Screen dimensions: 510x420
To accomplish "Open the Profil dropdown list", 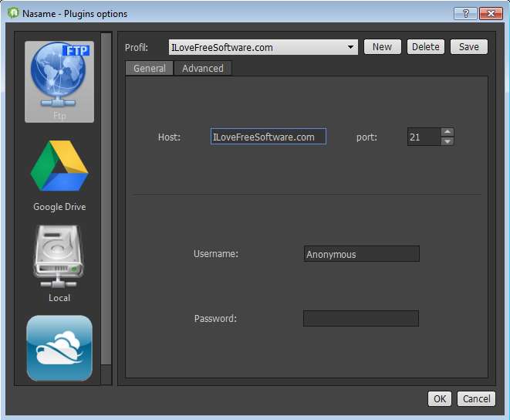I will [263, 47].
